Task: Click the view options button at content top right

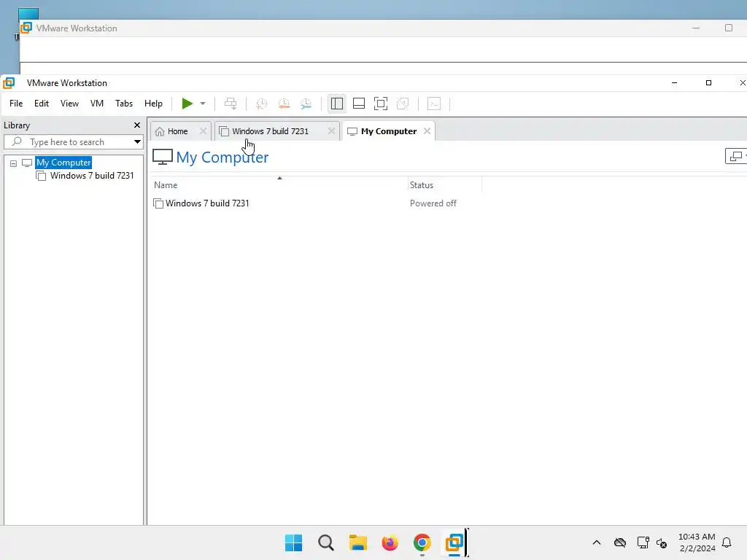Action: click(x=735, y=156)
